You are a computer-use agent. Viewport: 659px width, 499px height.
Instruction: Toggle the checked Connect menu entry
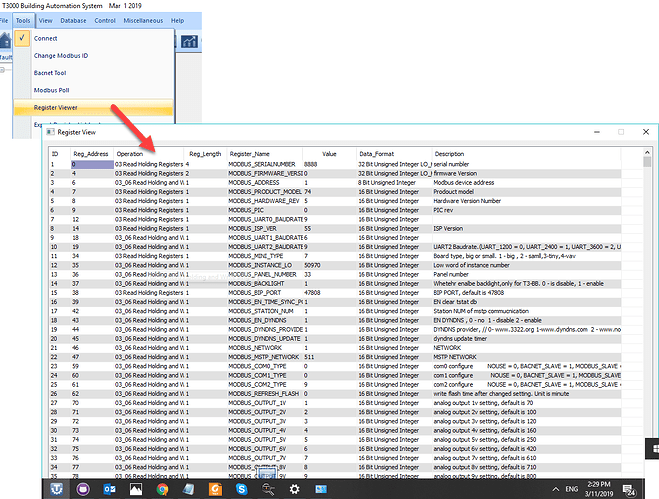click(x=46, y=38)
